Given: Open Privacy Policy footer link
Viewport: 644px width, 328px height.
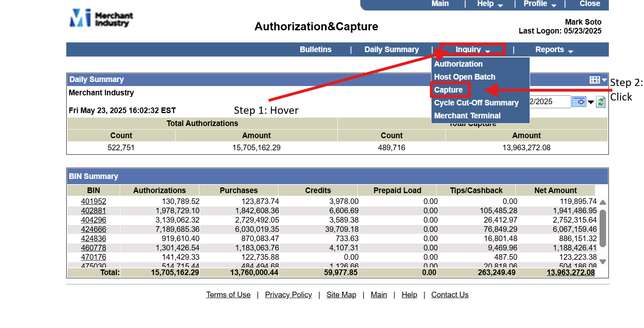Looking at the screenshot, I should click(x=288, y=295).
